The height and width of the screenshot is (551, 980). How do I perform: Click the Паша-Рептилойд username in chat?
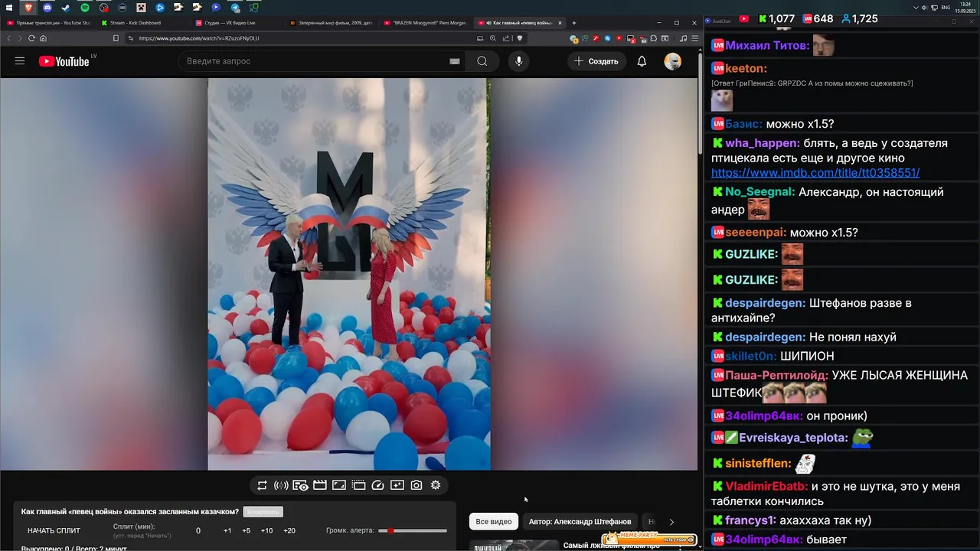[776, 376]
